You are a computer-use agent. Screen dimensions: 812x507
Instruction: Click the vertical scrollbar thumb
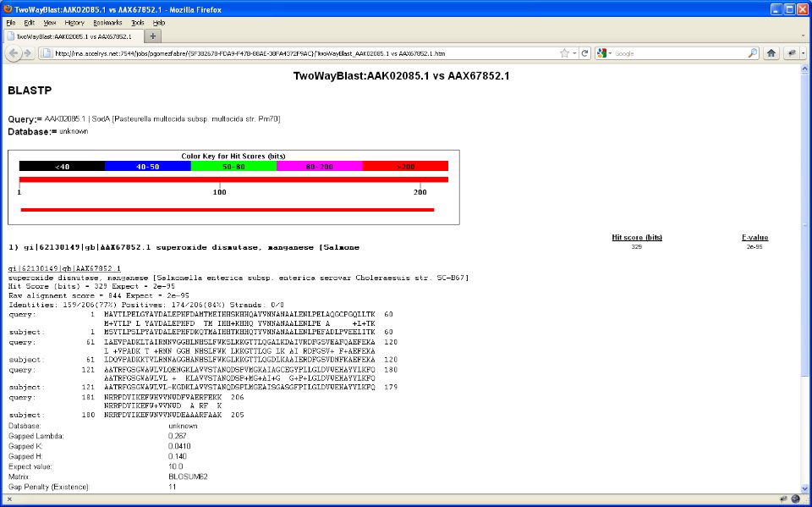click(x=804, y=223)
